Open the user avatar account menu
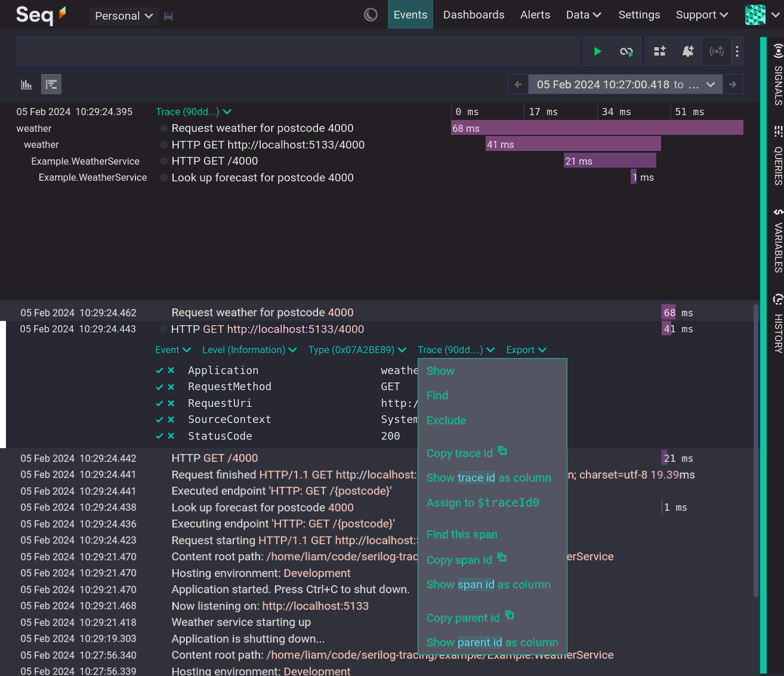 (x=763, y=15)
